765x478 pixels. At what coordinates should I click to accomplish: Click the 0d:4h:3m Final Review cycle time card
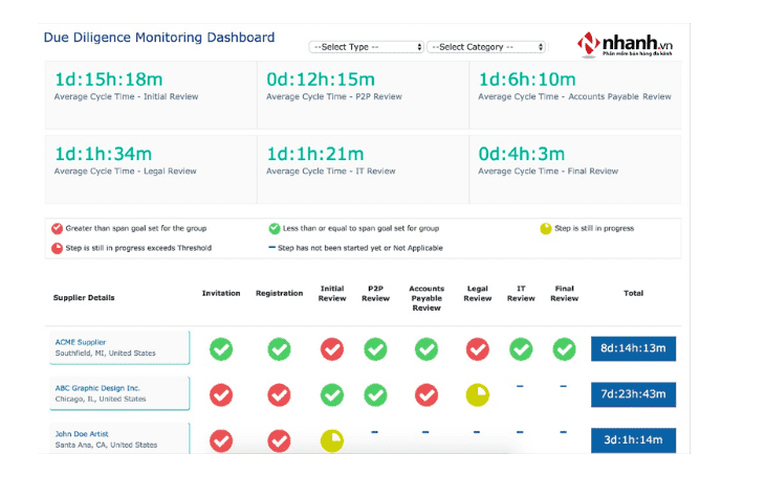[575, 170]
